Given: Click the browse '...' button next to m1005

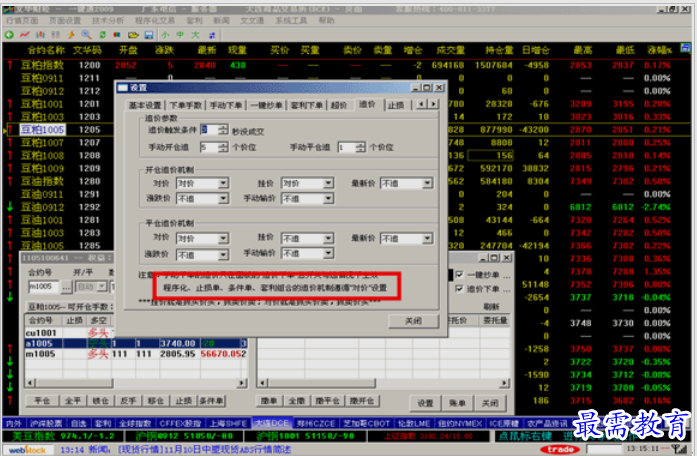Looking at the screenshot, I should tap(66, 287).
